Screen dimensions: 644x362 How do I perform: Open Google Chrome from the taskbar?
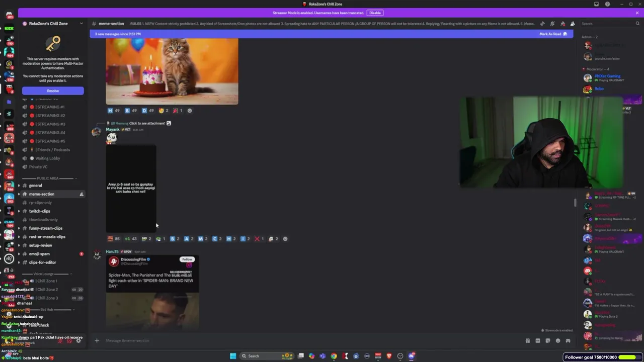[334, 356]
